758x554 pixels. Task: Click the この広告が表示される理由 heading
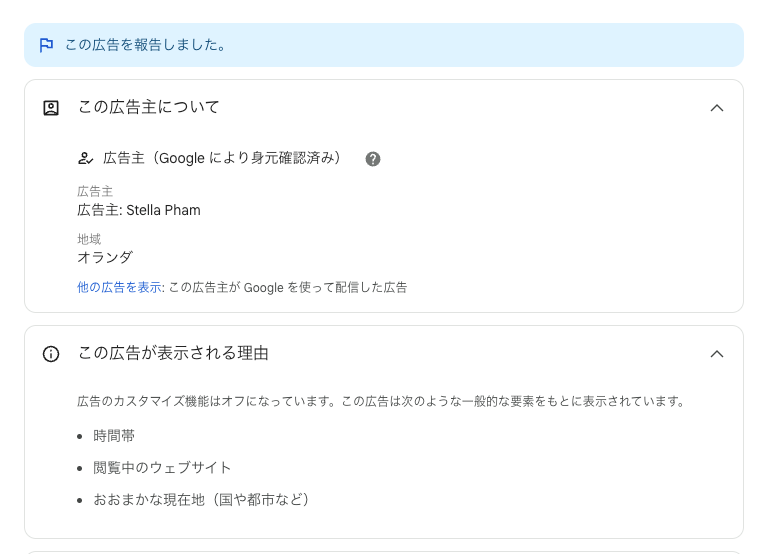click(173, 353)
